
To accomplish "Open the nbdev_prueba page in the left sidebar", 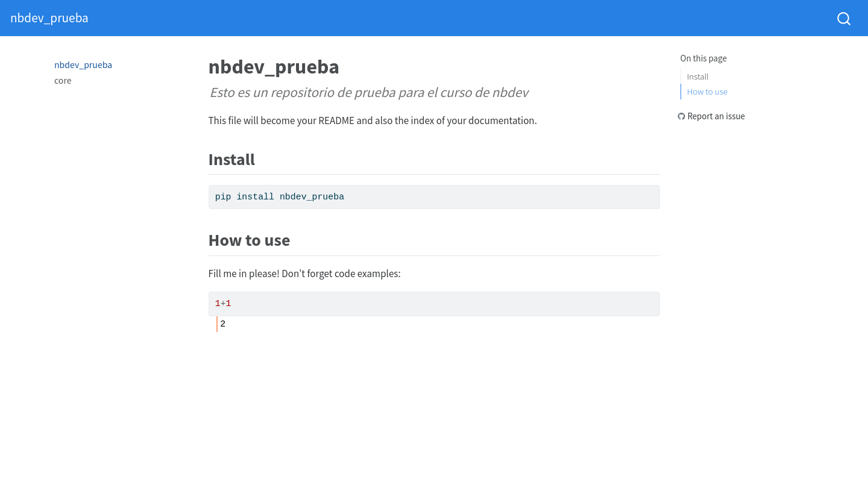I will tap(83, 65).
